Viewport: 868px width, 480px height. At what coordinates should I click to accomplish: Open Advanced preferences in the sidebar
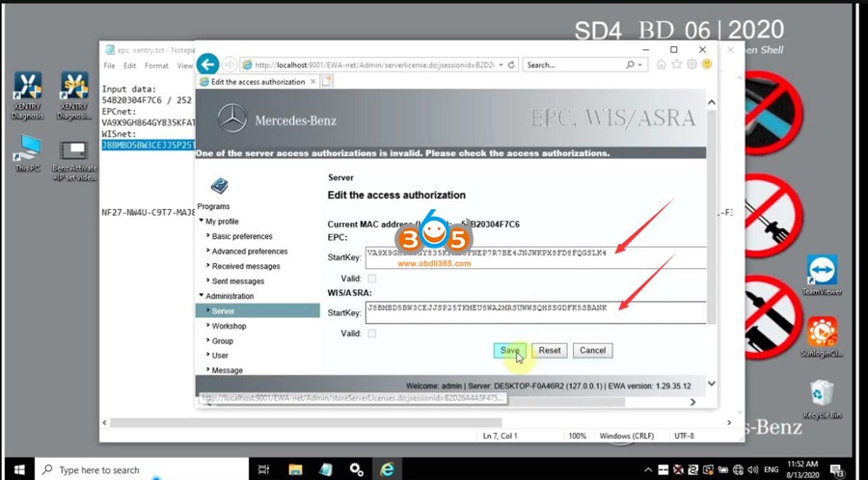tap(250, 251)
